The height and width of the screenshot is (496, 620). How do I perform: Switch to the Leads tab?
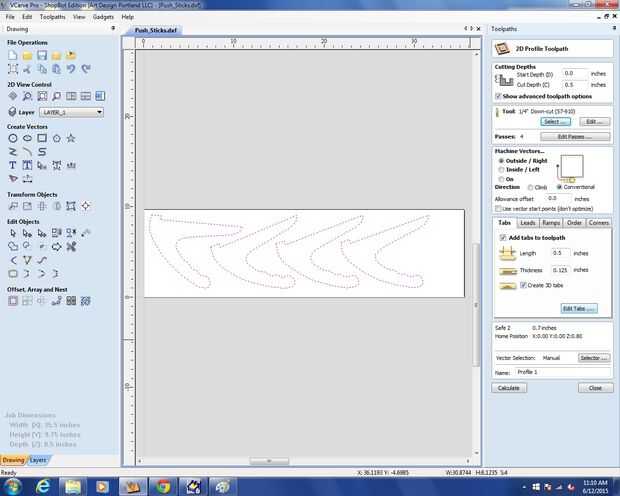click(x=527, y=223)
